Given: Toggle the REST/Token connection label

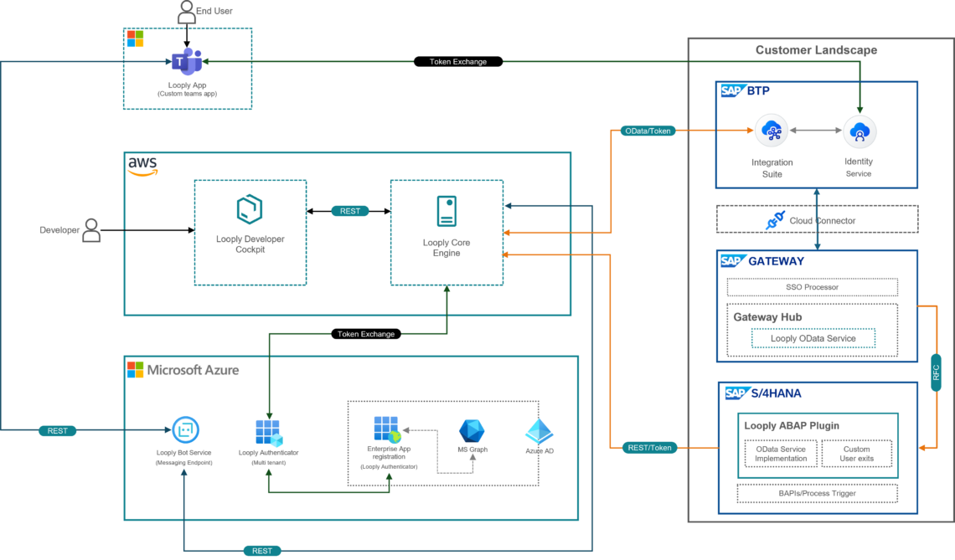Looking at the screenshot, I should click(649, 447).
